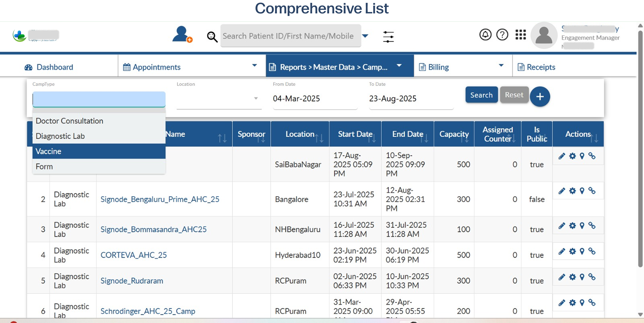The image size is (644, 323).
Task: Click location pin for Signode_Bommasandra_AHC25
Action: (x=582, y=226)
